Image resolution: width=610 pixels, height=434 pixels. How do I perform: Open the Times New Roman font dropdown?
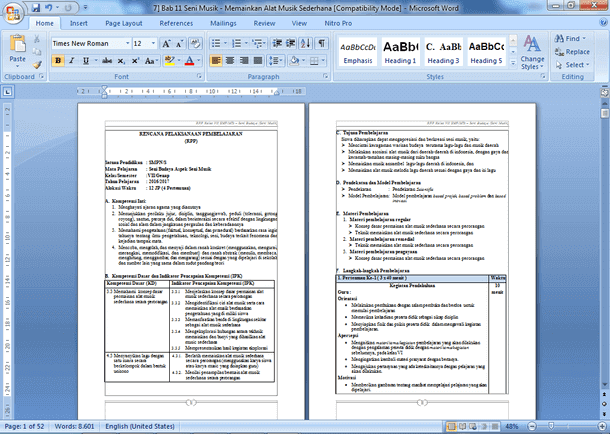click(127, 43)
